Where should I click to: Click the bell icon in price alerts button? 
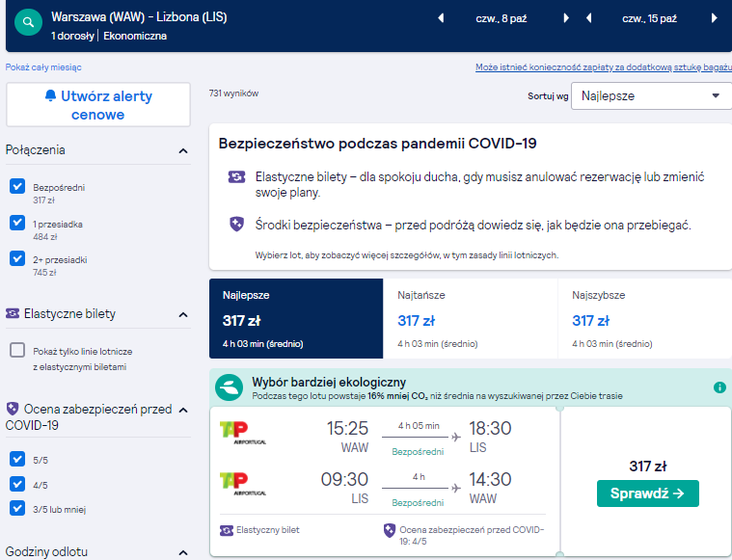point(50,95)
